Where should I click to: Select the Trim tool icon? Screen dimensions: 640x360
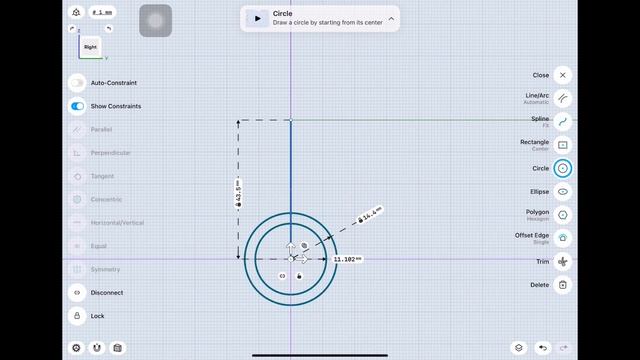point(562,262)
